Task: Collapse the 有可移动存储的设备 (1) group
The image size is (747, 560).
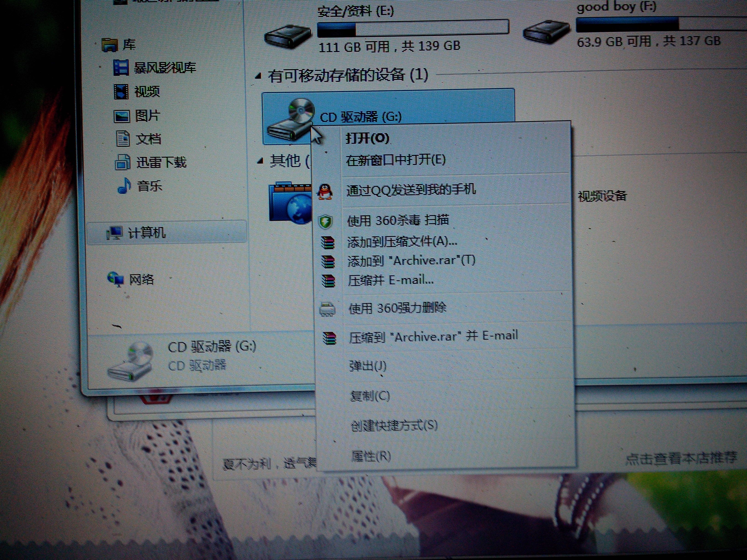Action: [x=258, y=76]
